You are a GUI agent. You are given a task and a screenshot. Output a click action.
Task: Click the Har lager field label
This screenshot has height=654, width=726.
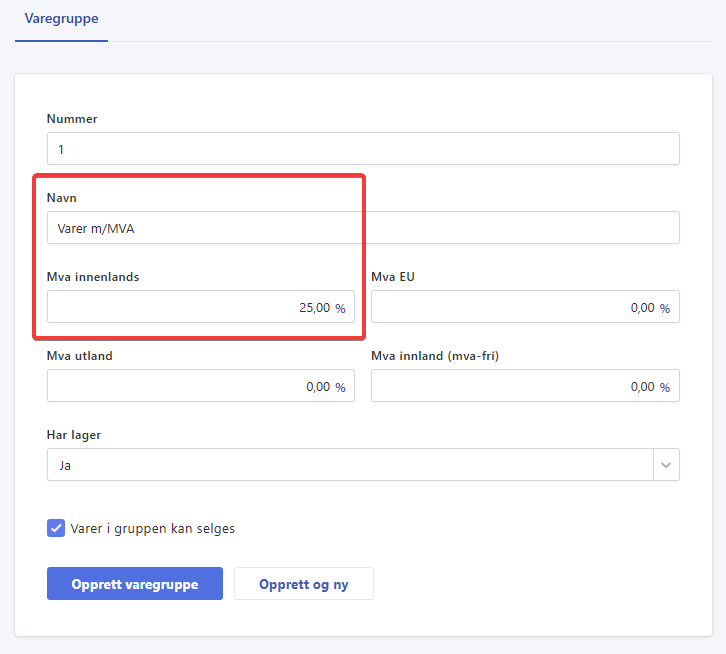pyautogui.click(x=74, y=435)
